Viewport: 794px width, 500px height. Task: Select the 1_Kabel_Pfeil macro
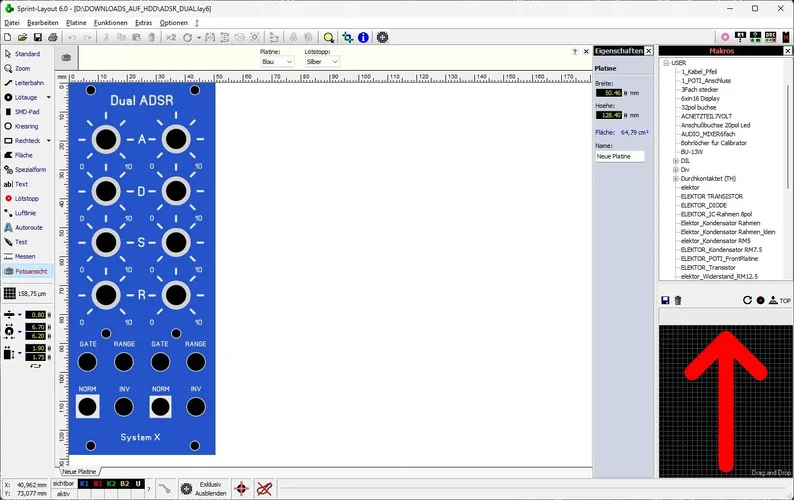click(x=699, y=72)
